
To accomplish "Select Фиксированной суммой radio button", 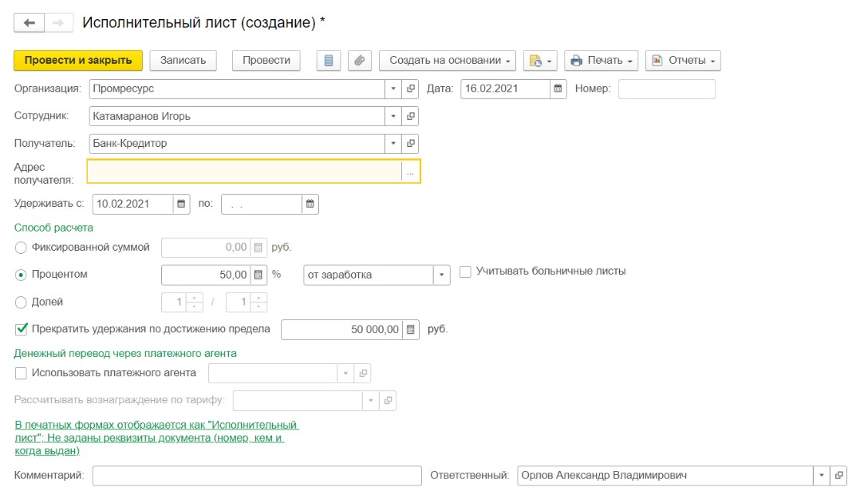I will click(x=21, y=247).
